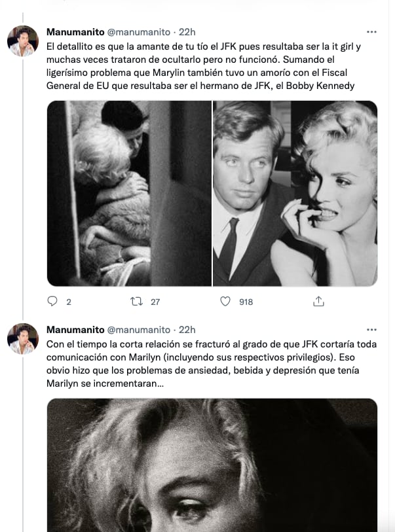Select the retweet icon showing 27 retweets

pyautogui.click(x=137, y=301)
